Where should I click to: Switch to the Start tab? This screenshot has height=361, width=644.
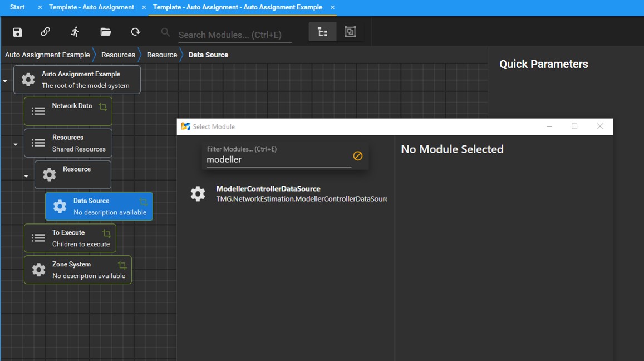click(x=15, y=7)
